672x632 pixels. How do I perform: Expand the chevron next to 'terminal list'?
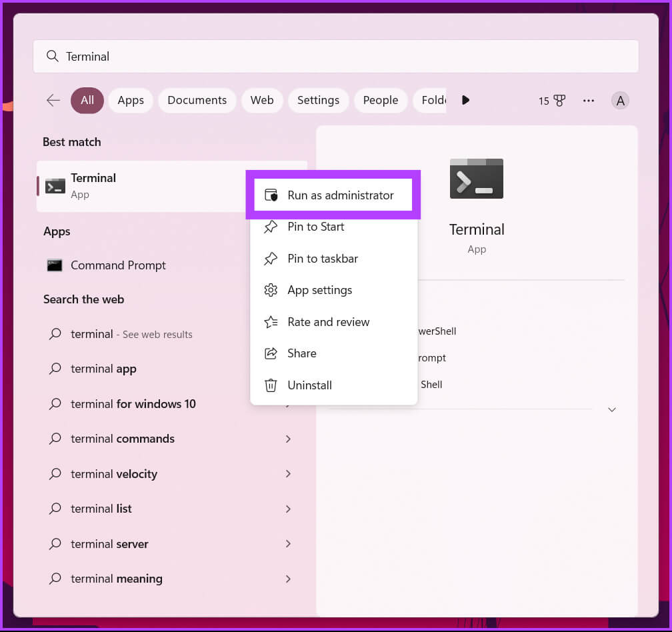(288, 509)
